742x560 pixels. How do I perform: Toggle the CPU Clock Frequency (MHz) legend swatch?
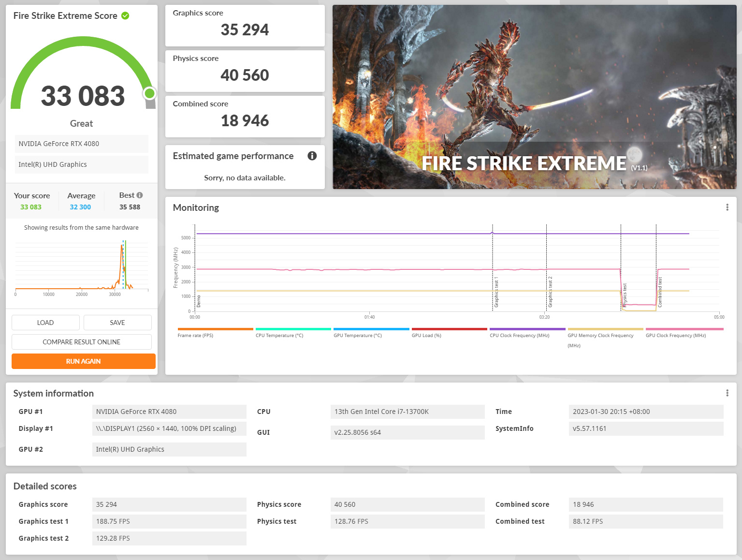(527, 329)
